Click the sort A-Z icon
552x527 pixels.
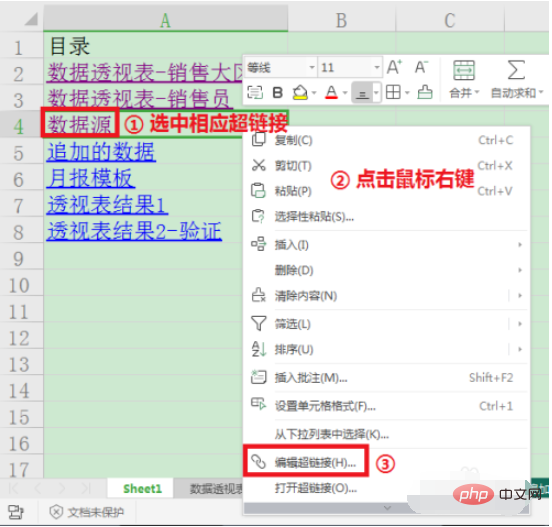click(x=259, y=349)
